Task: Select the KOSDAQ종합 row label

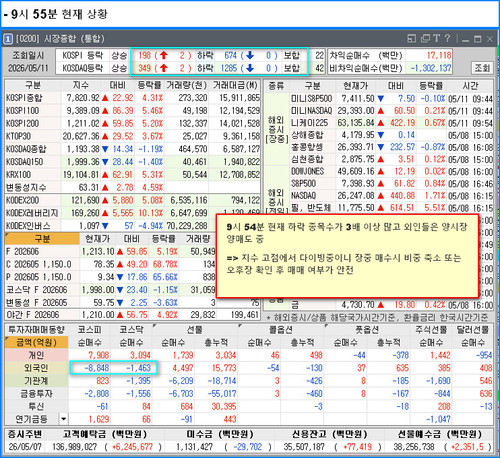Action: point(26,149)
